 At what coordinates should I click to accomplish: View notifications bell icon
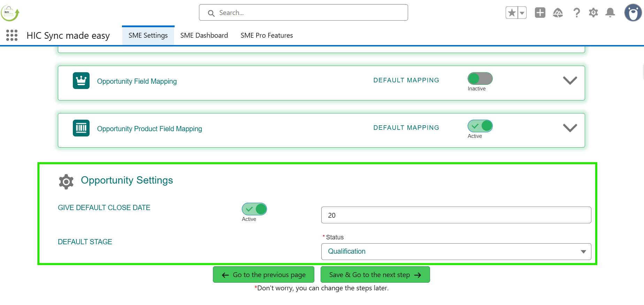point(610,13)
